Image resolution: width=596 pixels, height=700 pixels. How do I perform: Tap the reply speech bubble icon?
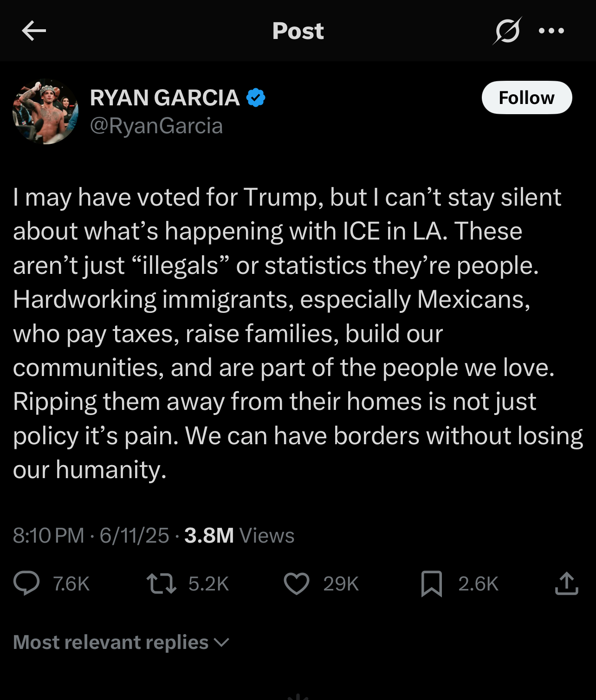tap(26, 583)
